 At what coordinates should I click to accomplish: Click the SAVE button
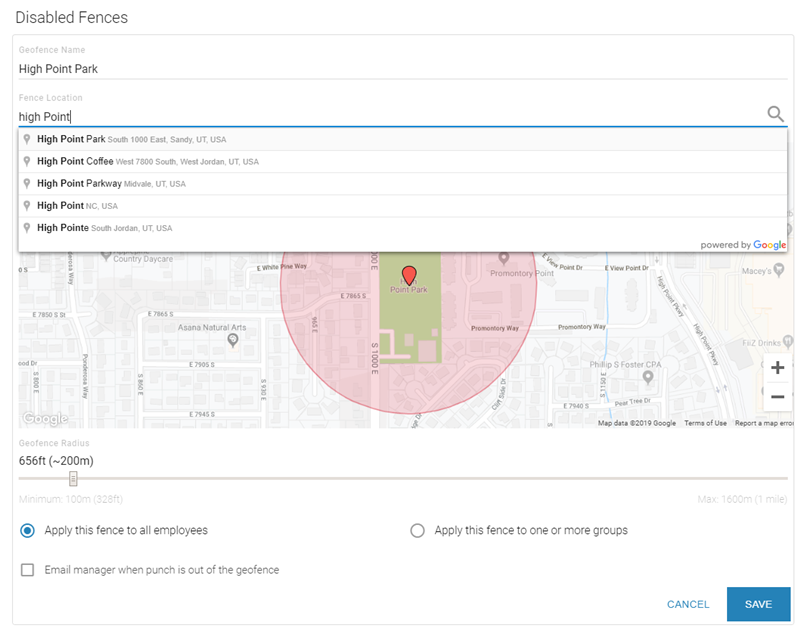coord(757,604)
